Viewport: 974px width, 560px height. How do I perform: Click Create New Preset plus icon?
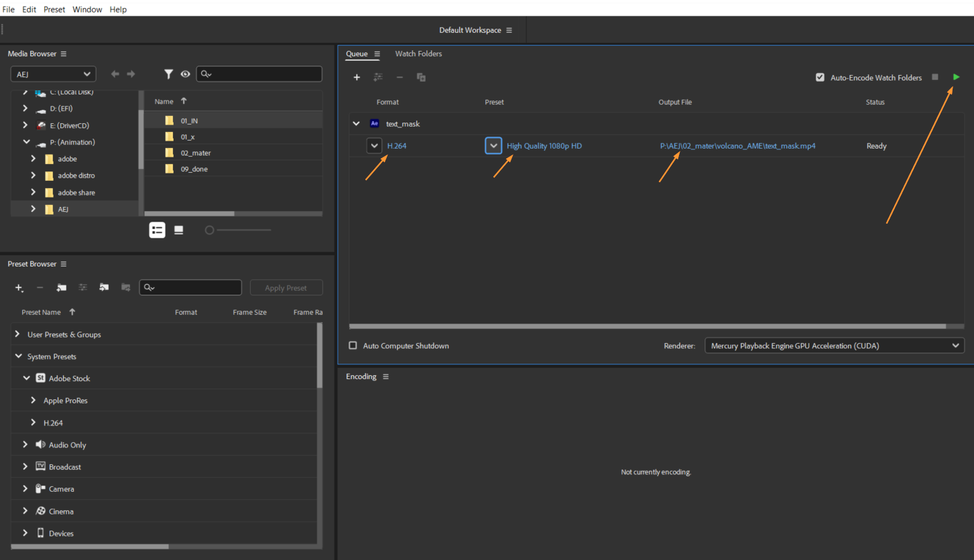tap(19, 288)
